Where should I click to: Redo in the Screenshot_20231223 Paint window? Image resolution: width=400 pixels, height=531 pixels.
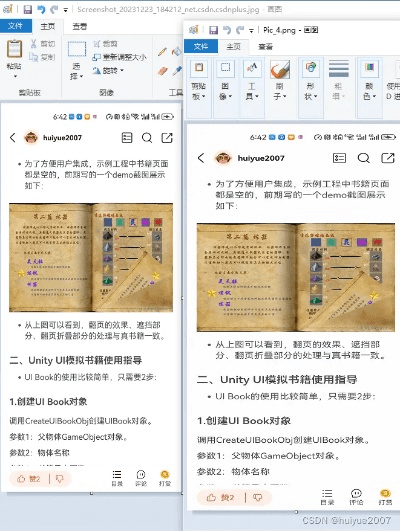(x=54, y=9)
